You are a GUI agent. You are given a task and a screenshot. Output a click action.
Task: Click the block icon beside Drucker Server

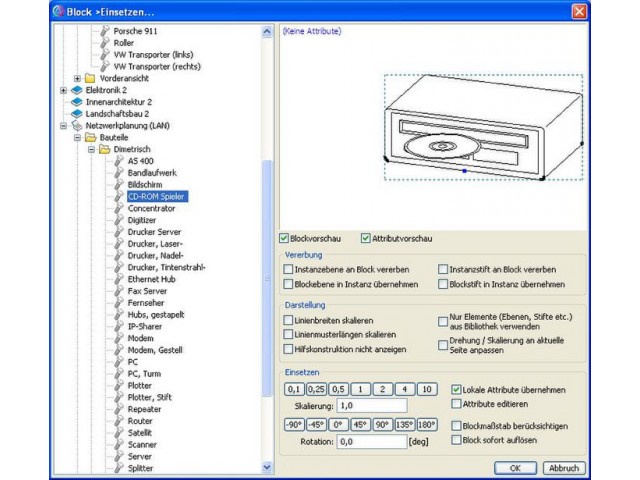(x=119, y=232)
